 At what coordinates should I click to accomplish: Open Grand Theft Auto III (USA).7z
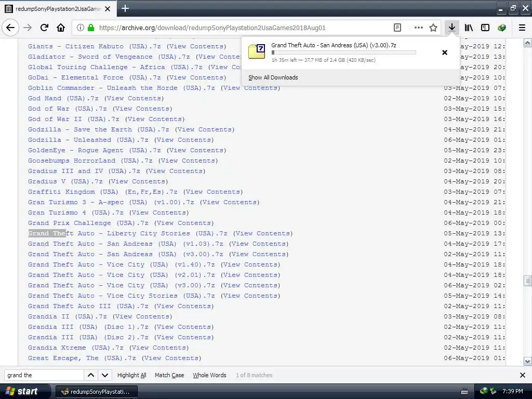coord(88,306)
